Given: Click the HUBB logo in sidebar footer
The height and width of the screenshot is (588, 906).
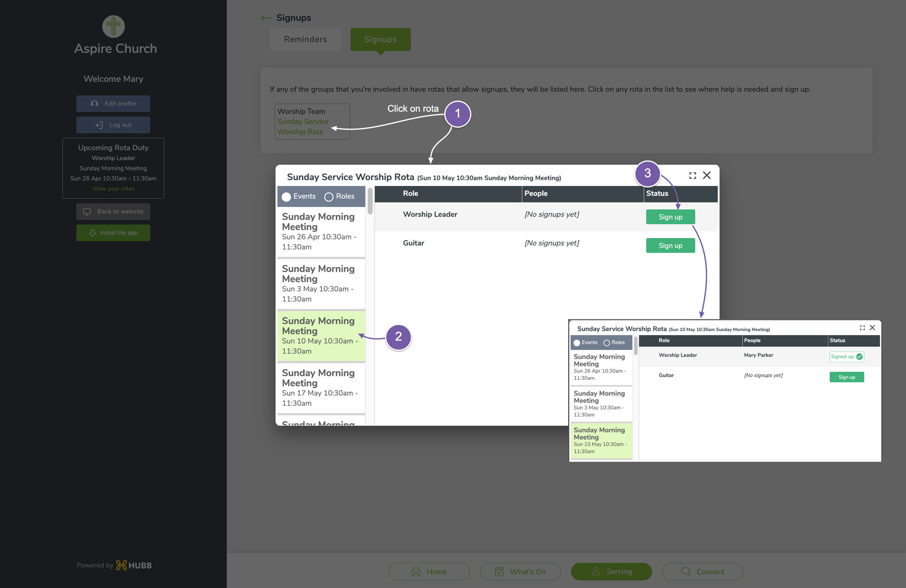Looking at the screenshot, I should point(134,565).
